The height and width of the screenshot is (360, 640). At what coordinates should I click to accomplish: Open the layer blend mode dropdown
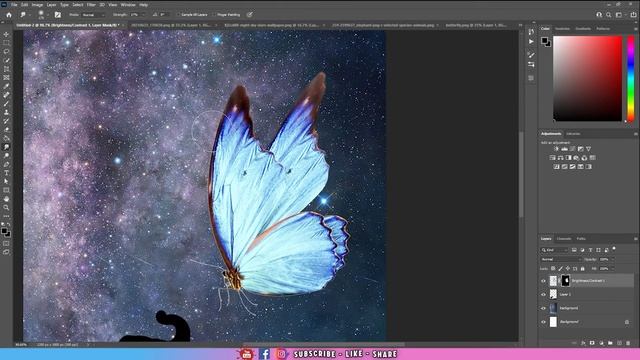pos(561,259)
